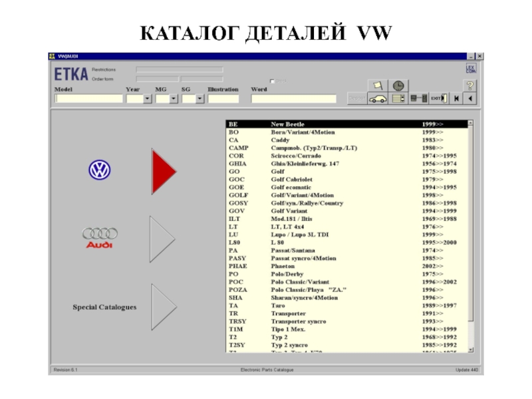The image size is (532, 399).
Task: Click the grey arrow next to Audi logo
Action: 162,239
